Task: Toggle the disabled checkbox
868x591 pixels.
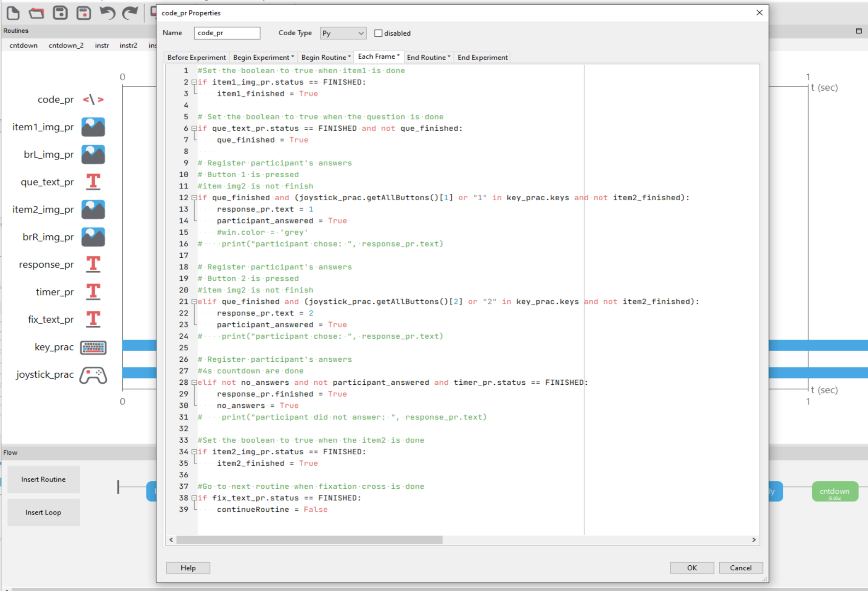Action: click(x=378, y=33)
